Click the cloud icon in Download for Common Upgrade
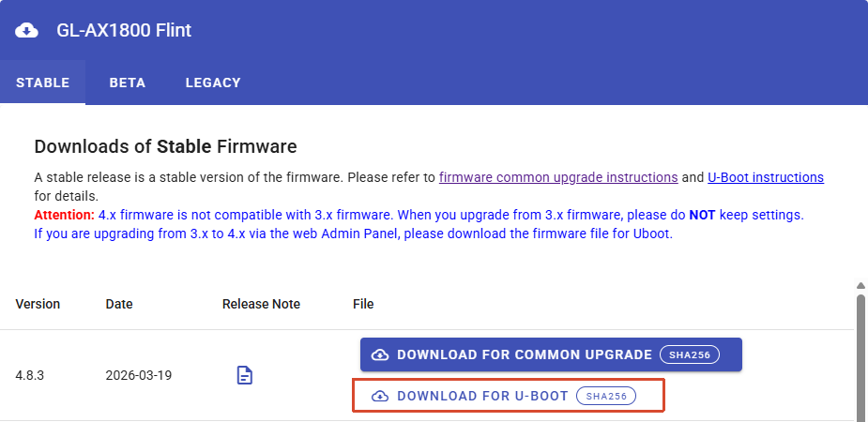 (x=380, y=355)
